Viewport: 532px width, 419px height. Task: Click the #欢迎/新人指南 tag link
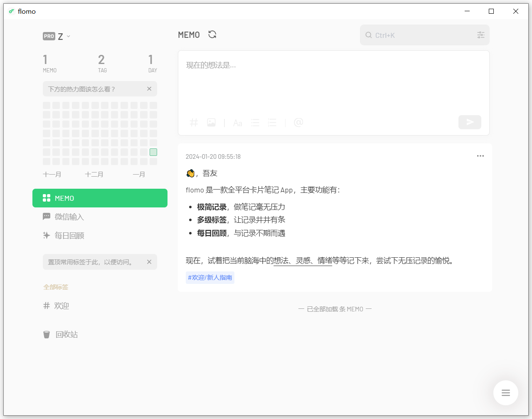pos(210,278)
